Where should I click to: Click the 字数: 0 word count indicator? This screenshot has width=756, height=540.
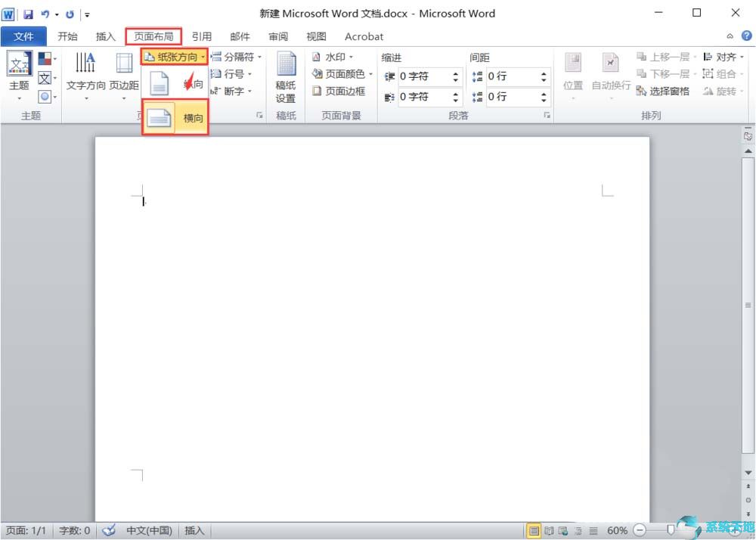(75, 530)
